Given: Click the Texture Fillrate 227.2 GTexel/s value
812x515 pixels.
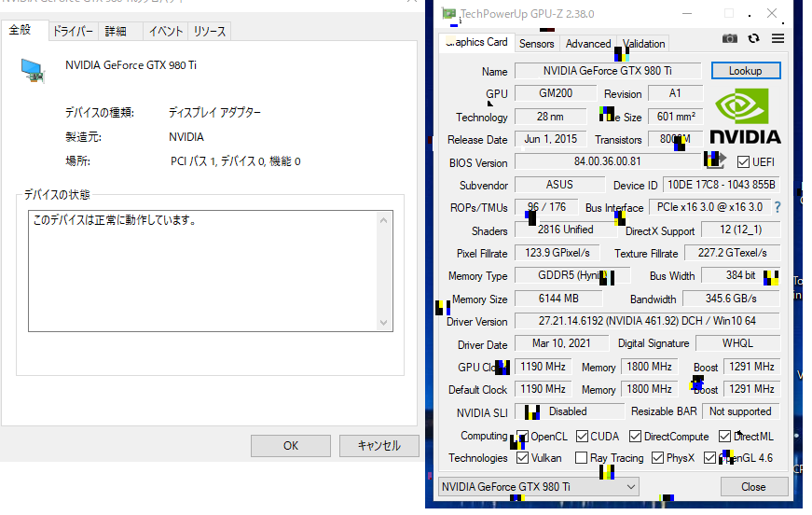Looking at the screenshot, I should (732, 253).
